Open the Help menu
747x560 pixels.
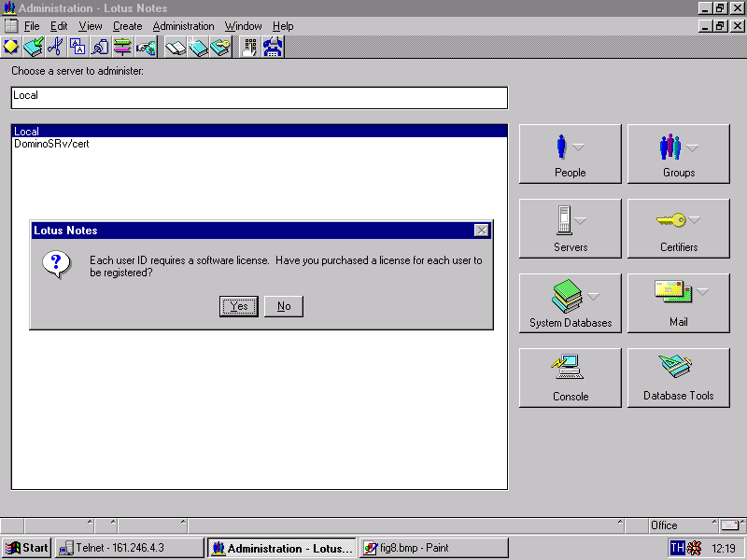pos(283,26)
